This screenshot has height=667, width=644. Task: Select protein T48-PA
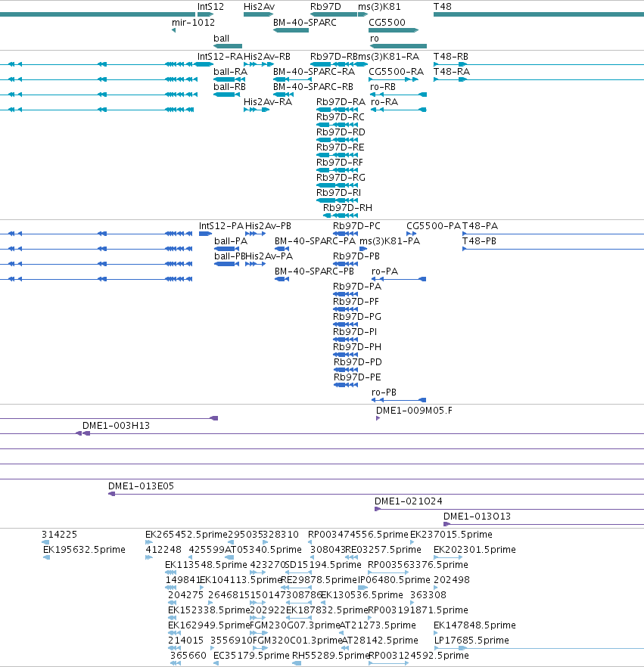tap(480, 226)
